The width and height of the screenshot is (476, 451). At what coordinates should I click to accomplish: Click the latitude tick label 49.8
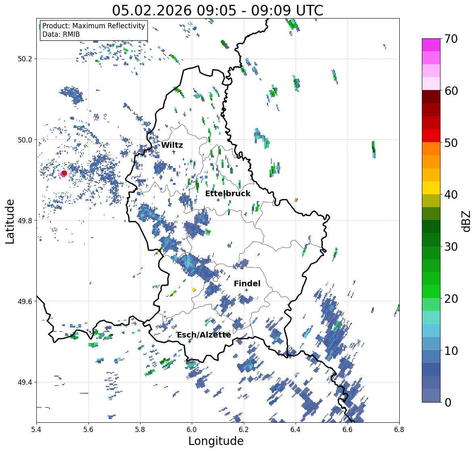[25, 220]
